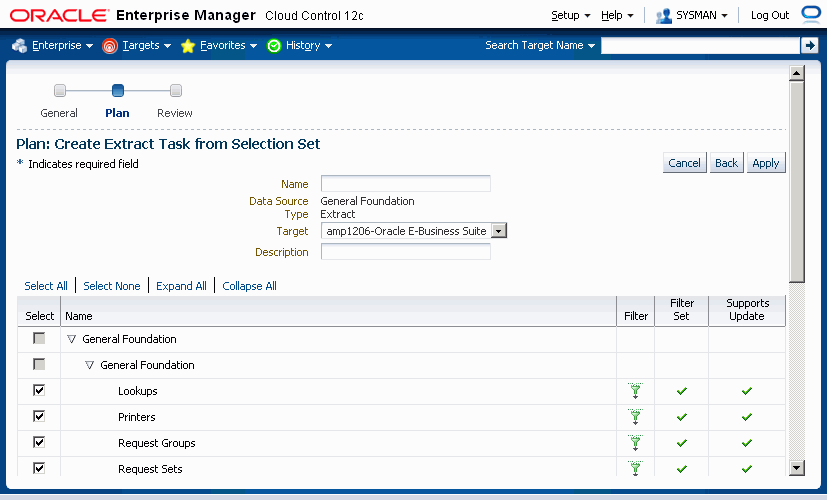827x500 pixels.
Task: Click the Collapse All link
Action: click(249, 286)
